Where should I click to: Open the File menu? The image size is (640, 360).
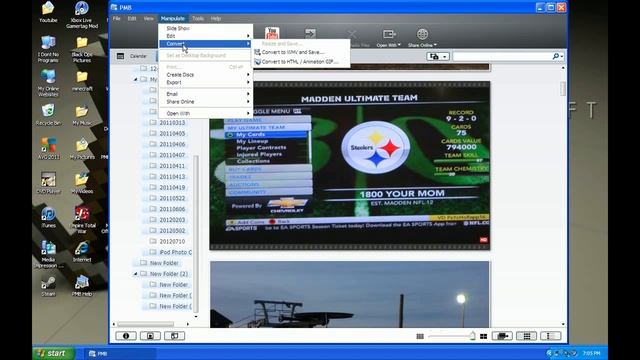pos(116,18)
